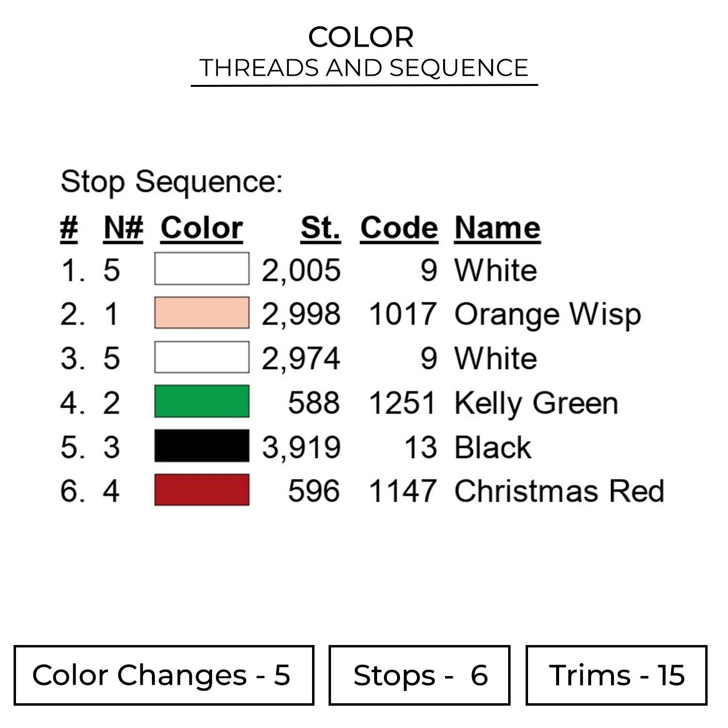
Task: Choose the Christmas Red color swatch
Action: (x=202, y=490)
